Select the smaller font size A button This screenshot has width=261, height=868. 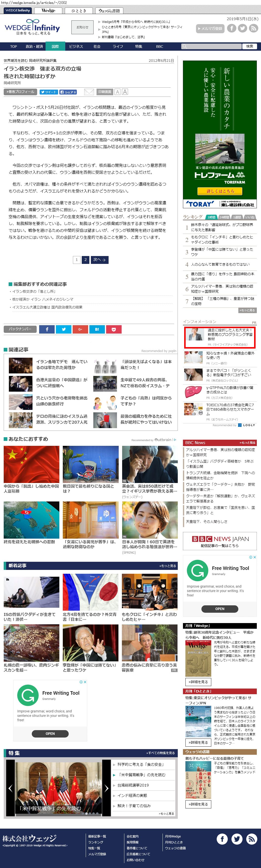pyautogui.click(x=117, y=92)
